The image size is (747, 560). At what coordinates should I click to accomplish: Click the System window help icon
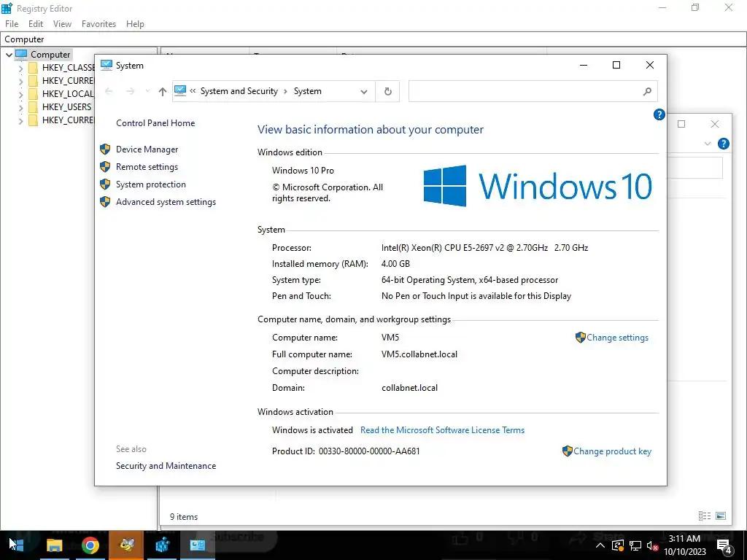point(659,114)
